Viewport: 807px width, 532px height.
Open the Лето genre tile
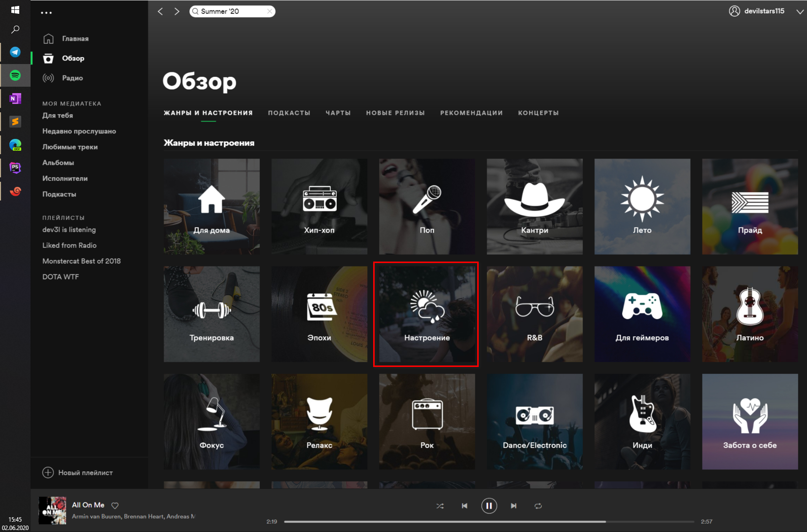click(642, 206)
